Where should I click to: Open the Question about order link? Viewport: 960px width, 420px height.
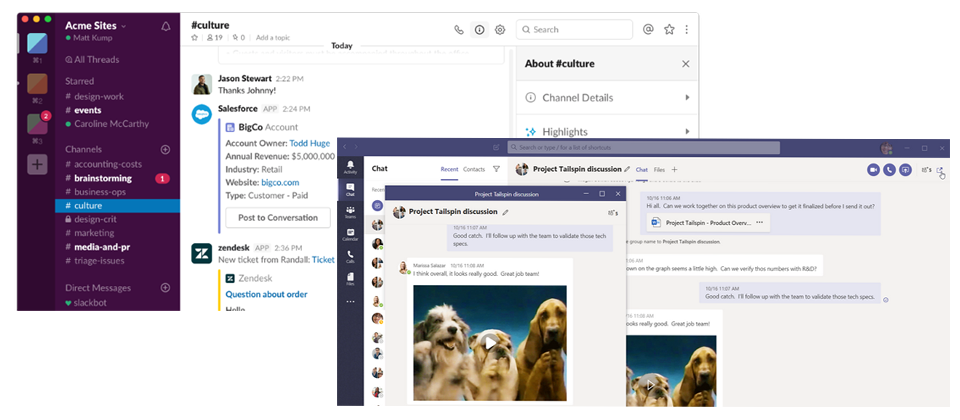(266, 294)
